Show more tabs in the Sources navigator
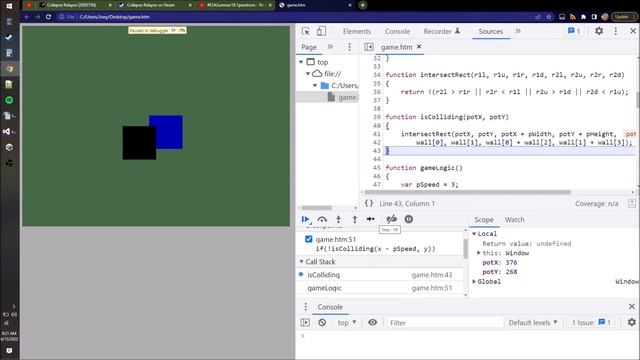 (330, 47)
